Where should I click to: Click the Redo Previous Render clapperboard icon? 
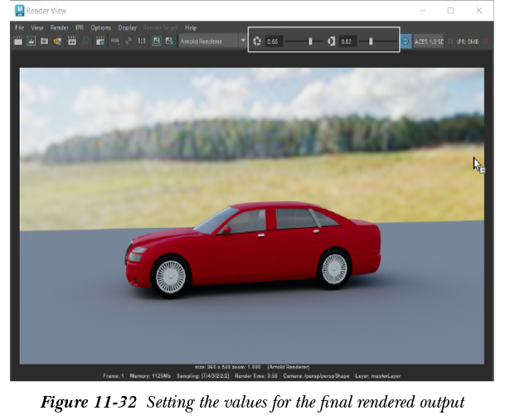tap(18, 41)
